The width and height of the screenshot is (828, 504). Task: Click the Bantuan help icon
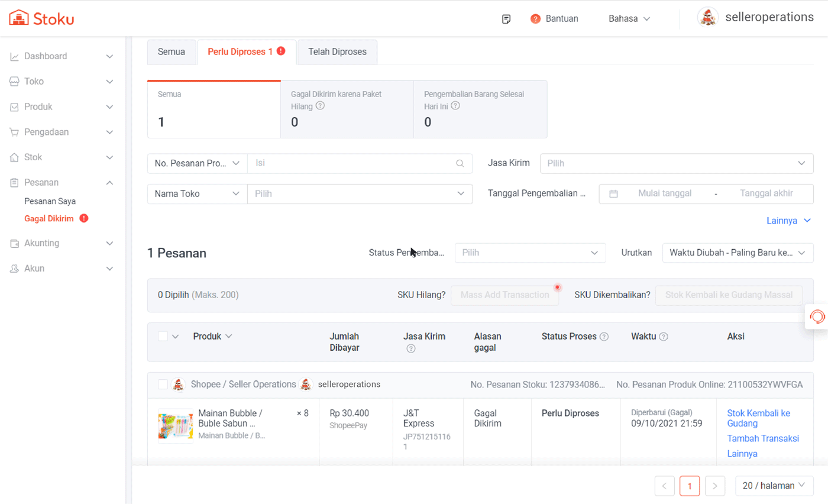(536, 19)
